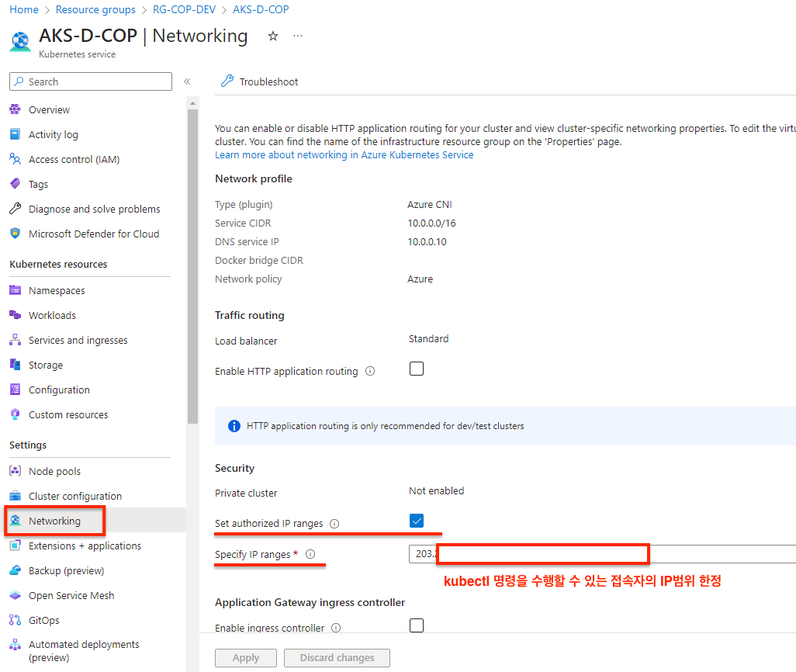
Task: Click the scrollbar up arrow in sidebar
Action: point(192,103)
